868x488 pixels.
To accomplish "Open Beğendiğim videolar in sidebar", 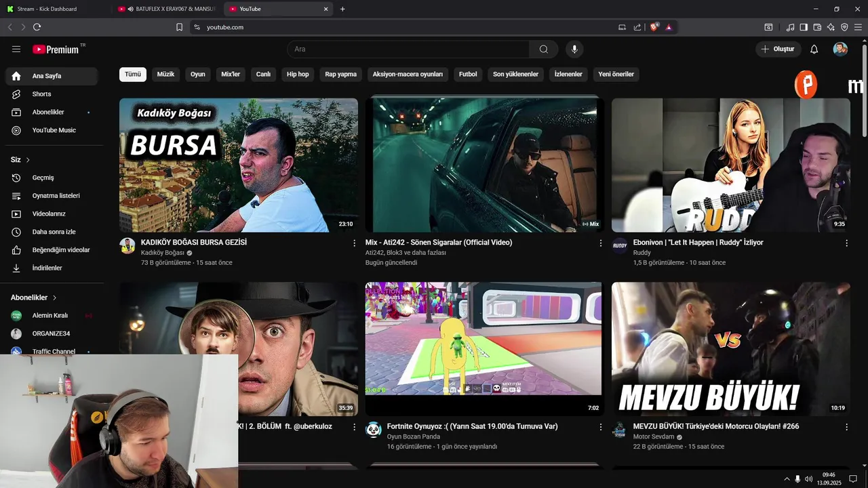I will click(52, 250).
